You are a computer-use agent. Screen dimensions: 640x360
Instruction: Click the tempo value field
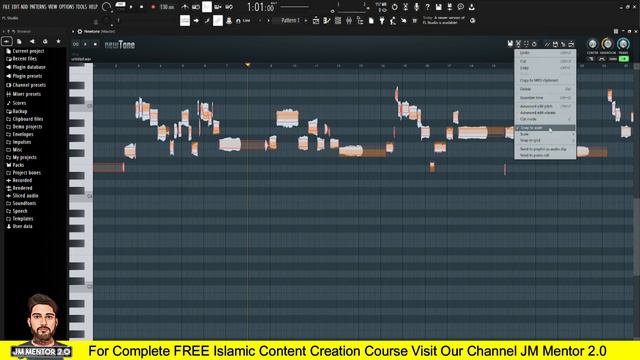(x=167, y=7)
